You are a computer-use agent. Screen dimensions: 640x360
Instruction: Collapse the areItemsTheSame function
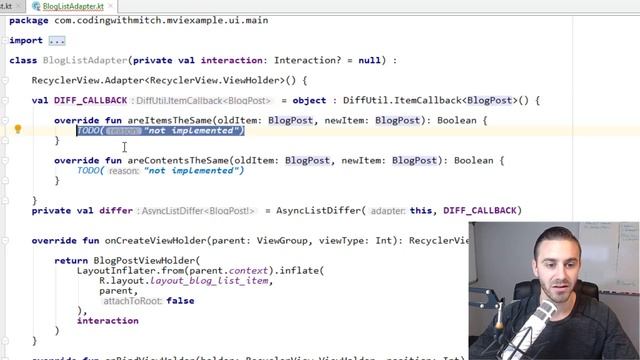click(4, 120)
